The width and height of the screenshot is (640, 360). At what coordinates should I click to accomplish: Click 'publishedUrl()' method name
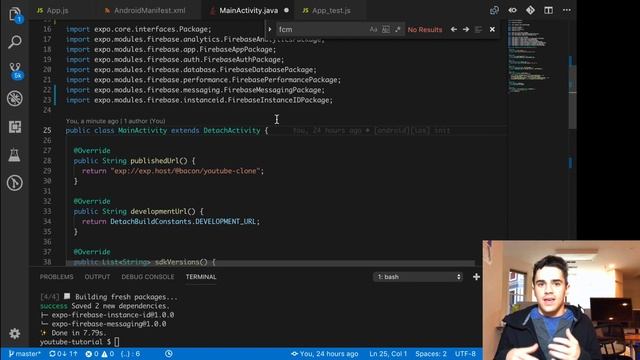(159, 161)
